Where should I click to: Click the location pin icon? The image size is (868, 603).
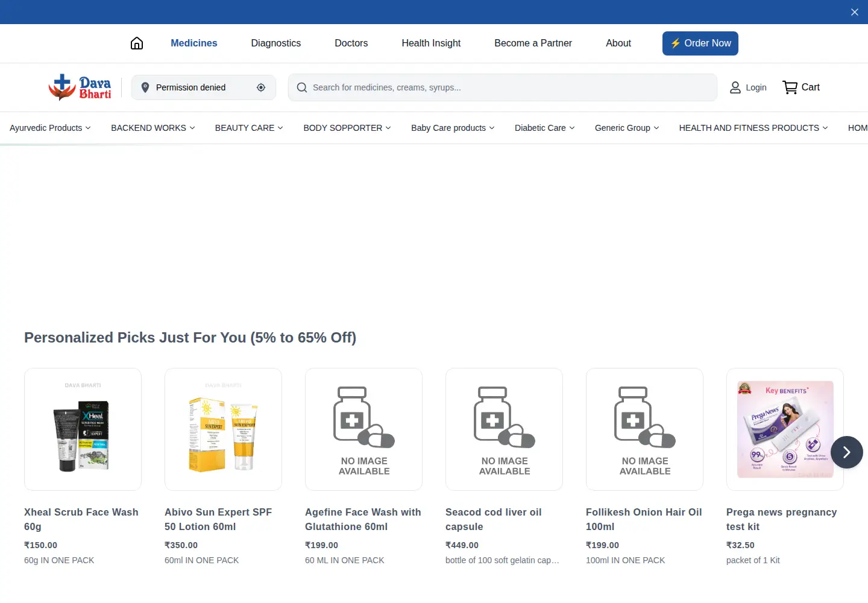[x=145, y=87]
